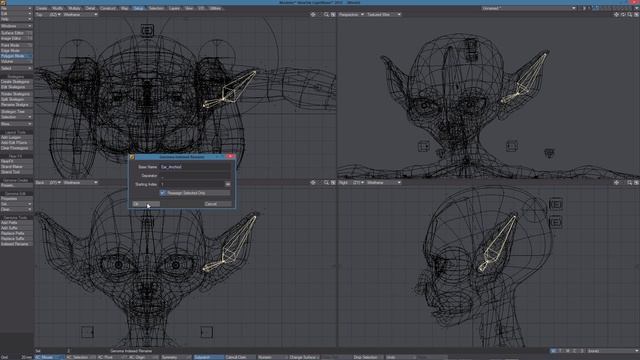Zoom icon in Top wireframe viewport
The image size is (640, 360).
coord(326,15)
